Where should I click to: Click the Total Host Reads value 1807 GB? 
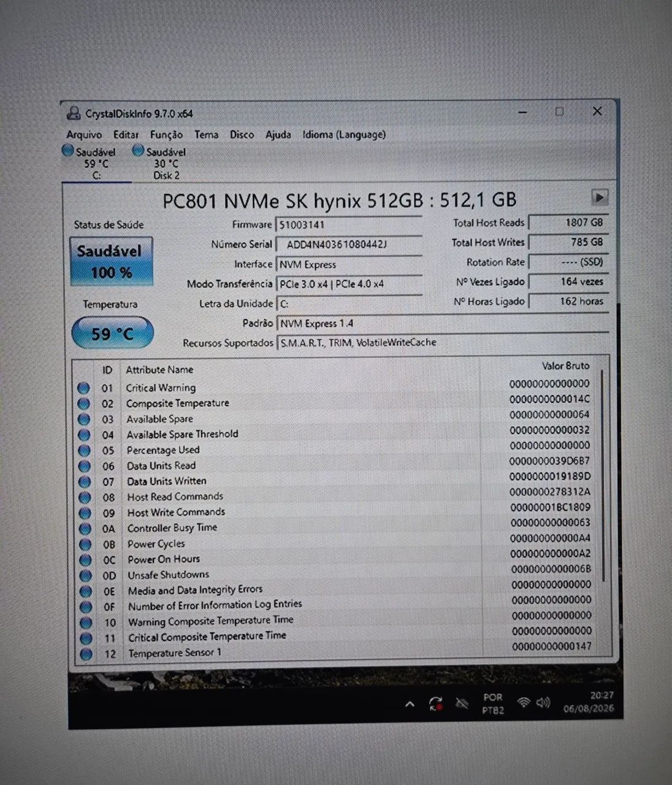(x=568, y=223)
